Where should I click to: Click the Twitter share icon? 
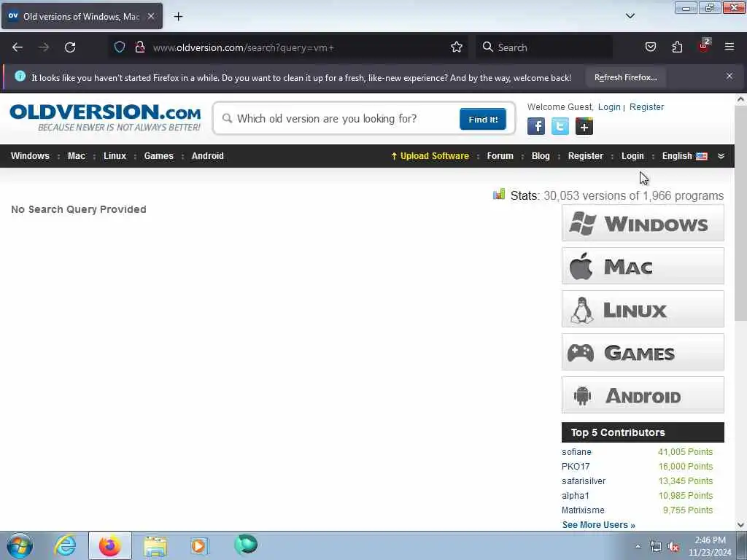click(560, 127)
